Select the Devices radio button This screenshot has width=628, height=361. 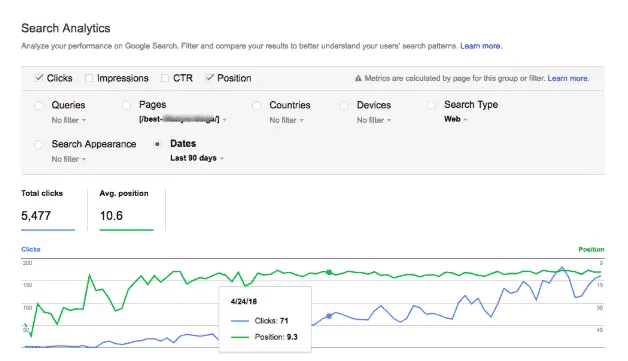[x=344, y=106]
